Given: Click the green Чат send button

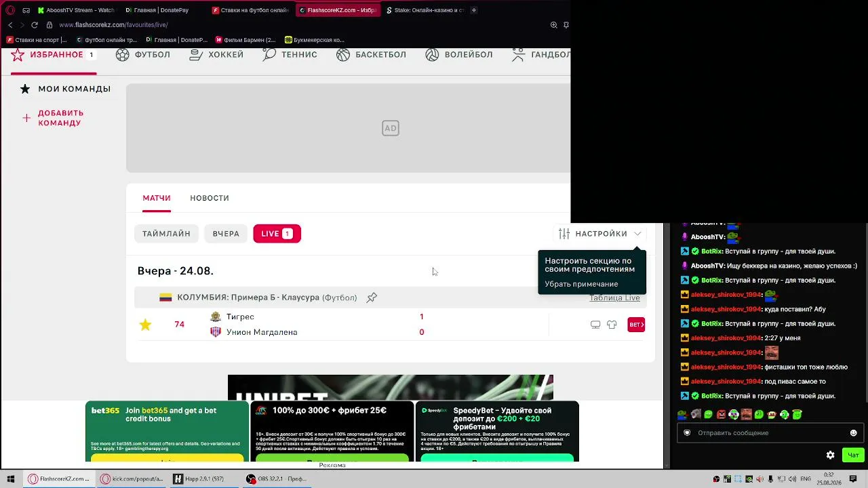Looking at the screenshot, I should (x=853, y=455).
